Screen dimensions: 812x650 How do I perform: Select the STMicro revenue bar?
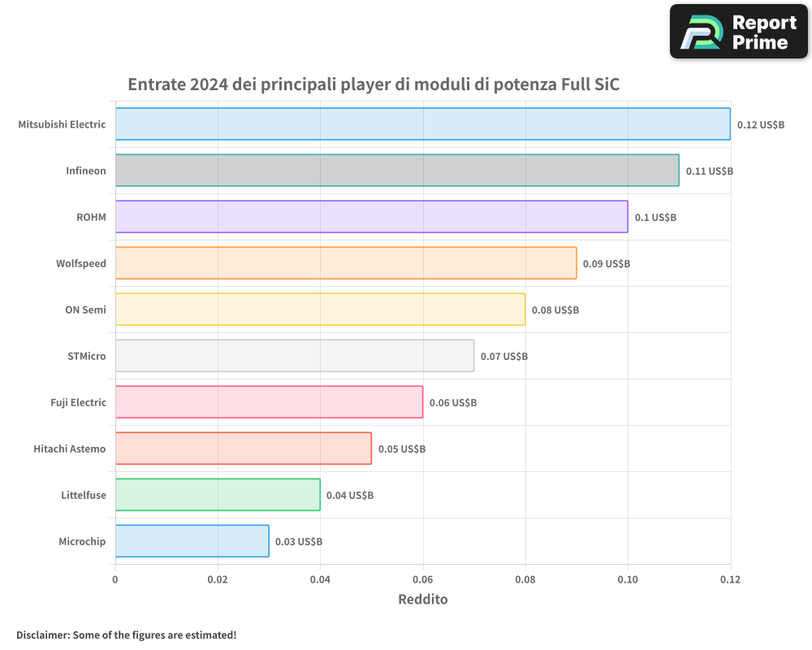click(294, 356)
